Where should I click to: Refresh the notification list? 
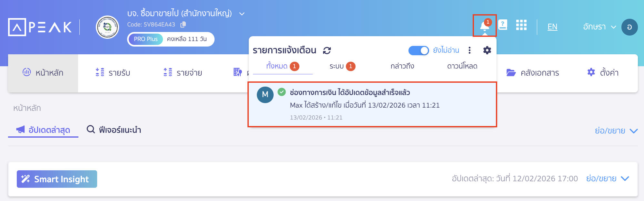click(x=327, y=50)
